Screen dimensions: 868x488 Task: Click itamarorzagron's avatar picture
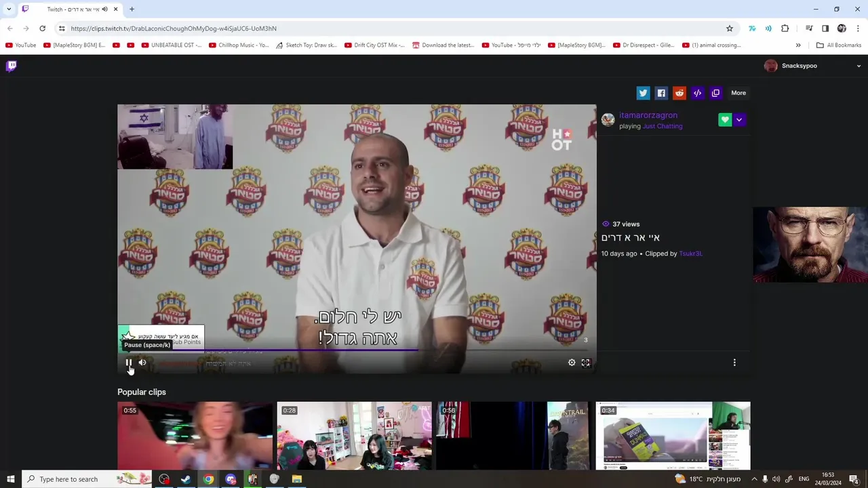[608, 120]
